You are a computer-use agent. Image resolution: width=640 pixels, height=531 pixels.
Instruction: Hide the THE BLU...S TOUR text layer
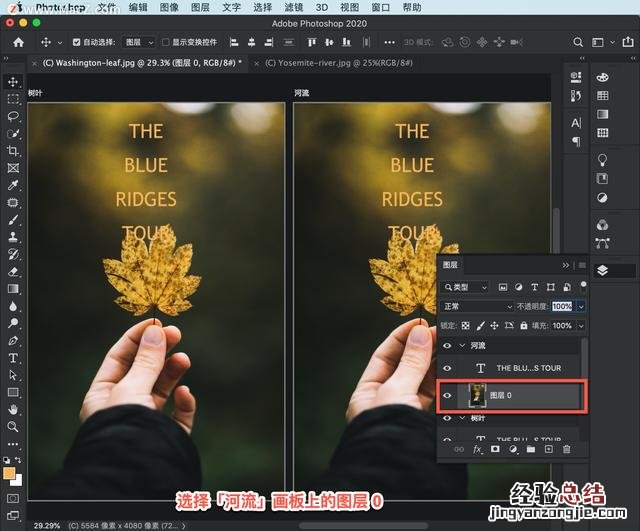click(447, 368)
